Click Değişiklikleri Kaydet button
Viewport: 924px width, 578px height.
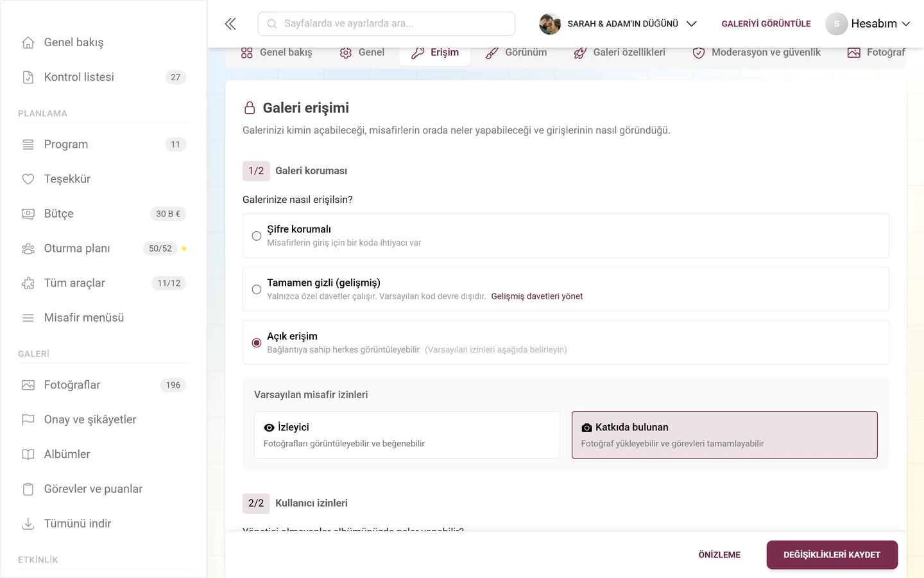[x=832, y=555]
